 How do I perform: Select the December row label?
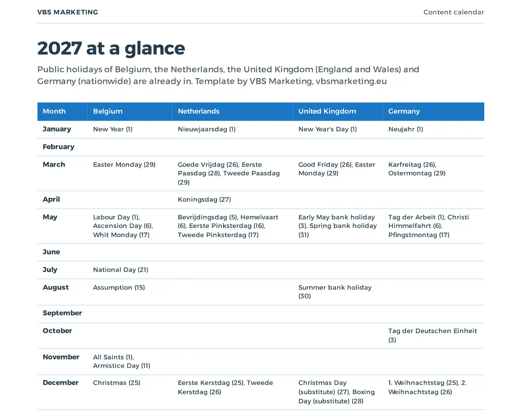[x=61, y=383]
